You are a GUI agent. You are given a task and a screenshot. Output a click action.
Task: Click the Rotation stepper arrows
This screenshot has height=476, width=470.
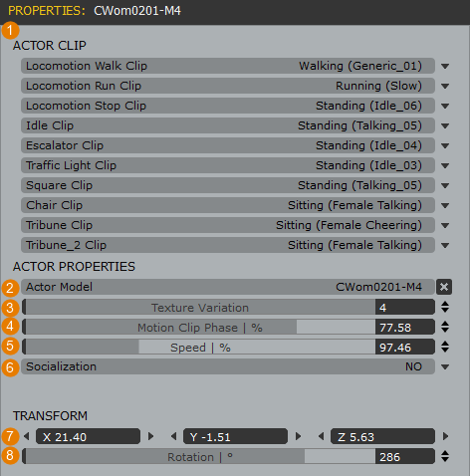(x=445, y=456)
